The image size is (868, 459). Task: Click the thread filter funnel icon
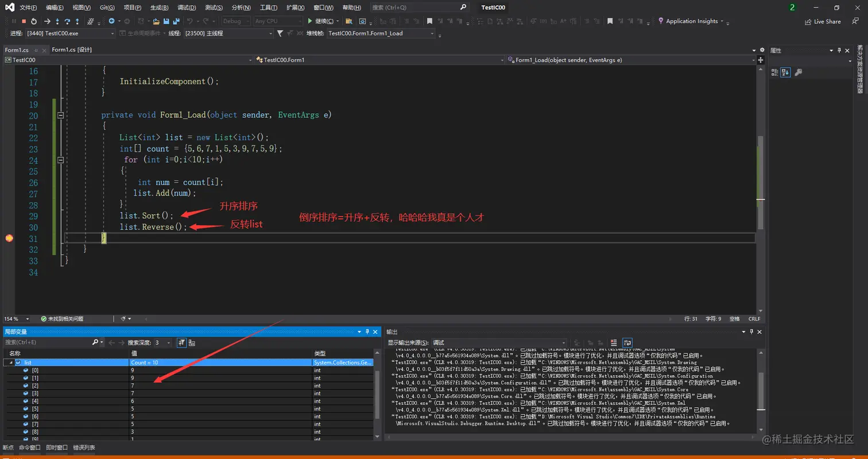(x=280, y=33)
